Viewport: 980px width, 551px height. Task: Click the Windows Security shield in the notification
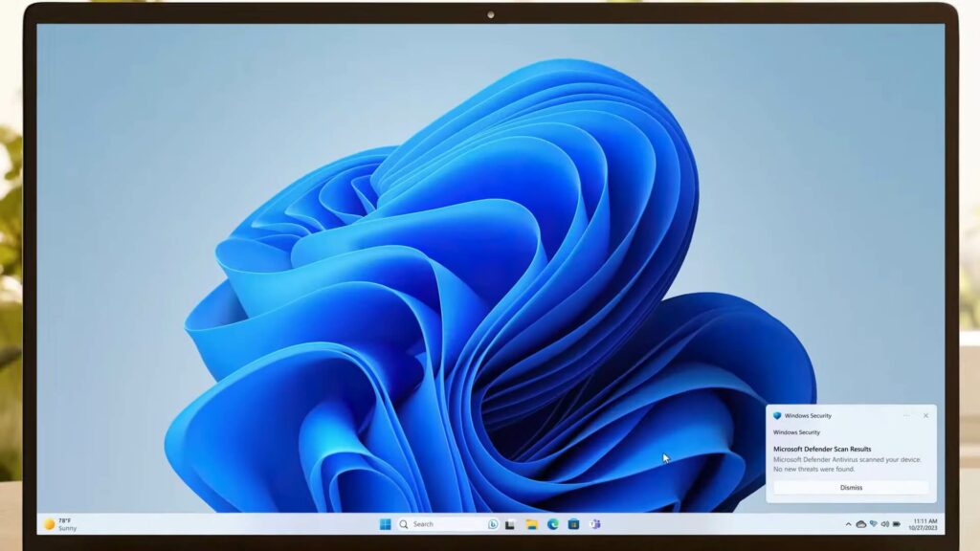tap(777, 416)
